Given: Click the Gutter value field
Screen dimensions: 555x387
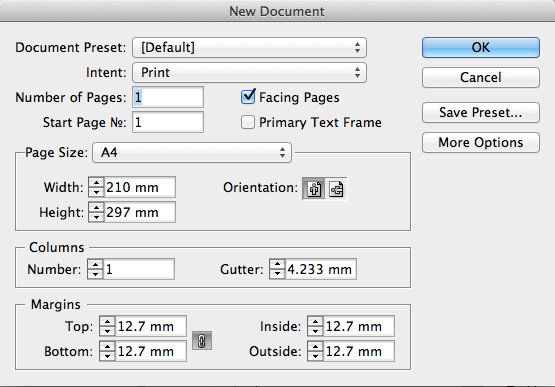Looking at the screenshot, I should pos(321,269).
